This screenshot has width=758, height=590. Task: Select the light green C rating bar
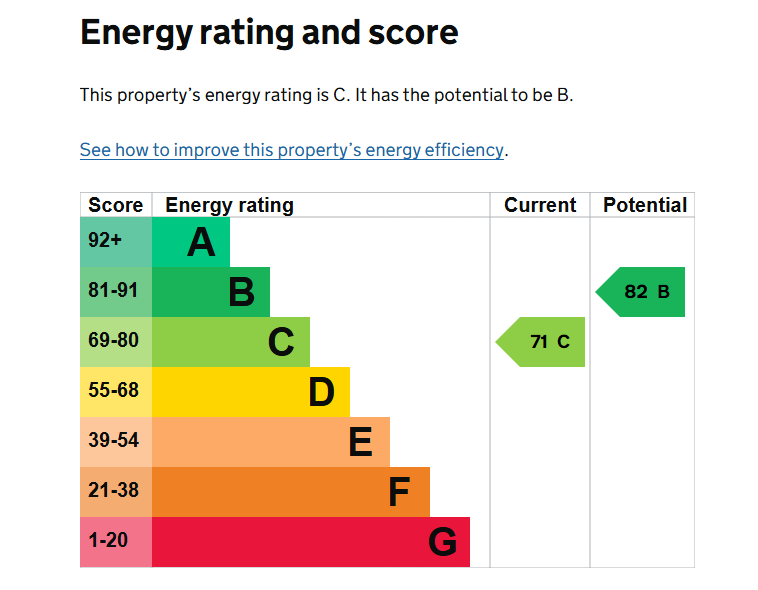pyautogui.click(x=231, y=342)
